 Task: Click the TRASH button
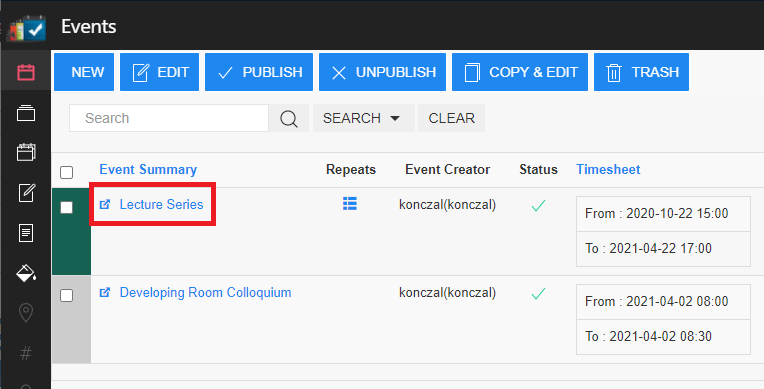(641, 72)
